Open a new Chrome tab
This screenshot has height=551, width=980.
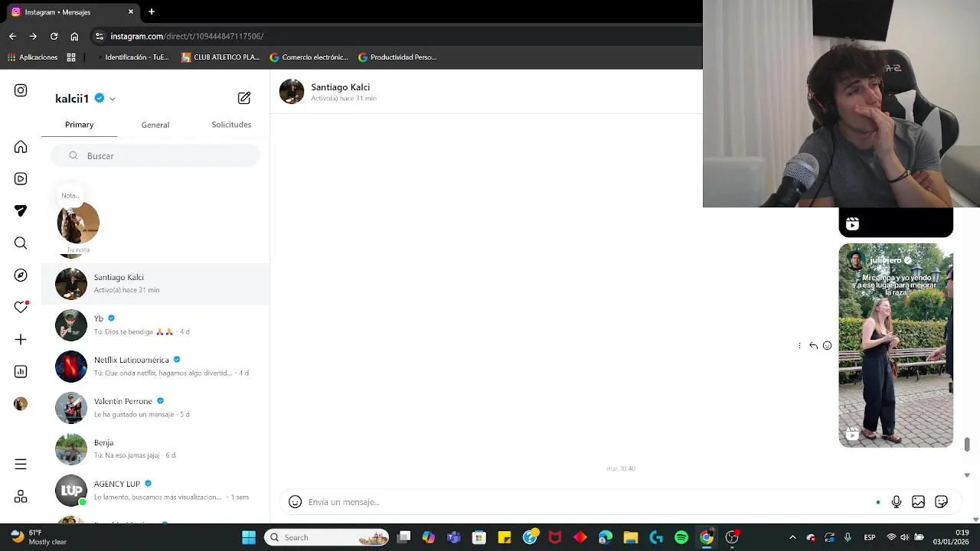[152, 11]
